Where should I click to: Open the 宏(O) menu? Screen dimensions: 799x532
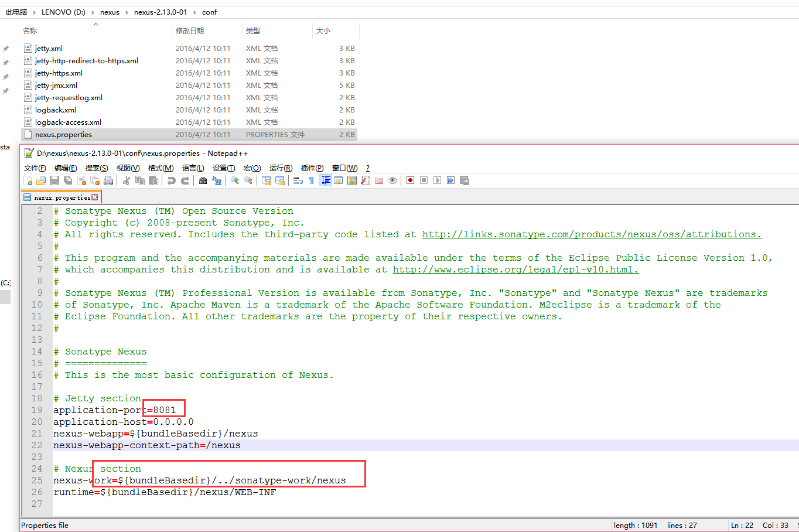pyautogui.click(x=252, y=168)
